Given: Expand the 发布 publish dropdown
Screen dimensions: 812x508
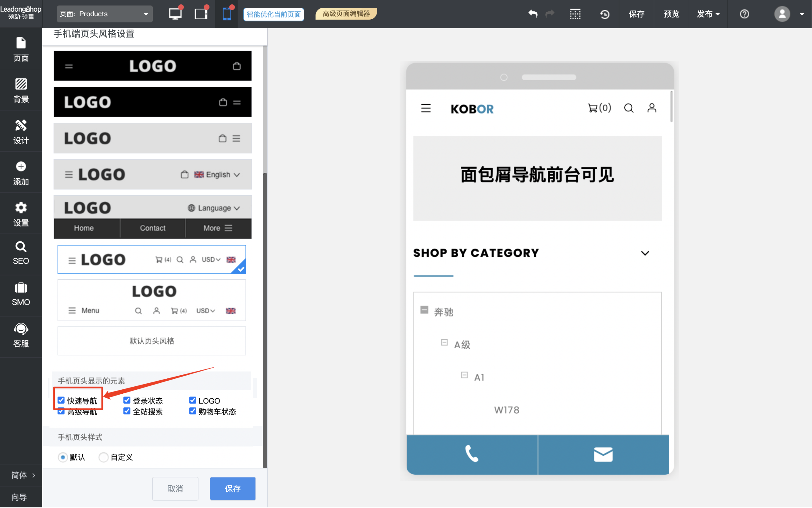Looking at the screenshot, I should [708, 14].
